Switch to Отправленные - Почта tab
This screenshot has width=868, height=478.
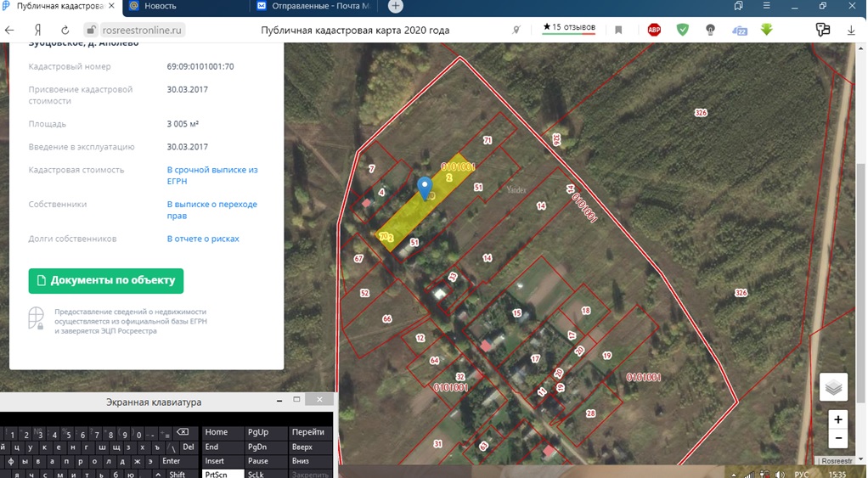tap(313, 6)
